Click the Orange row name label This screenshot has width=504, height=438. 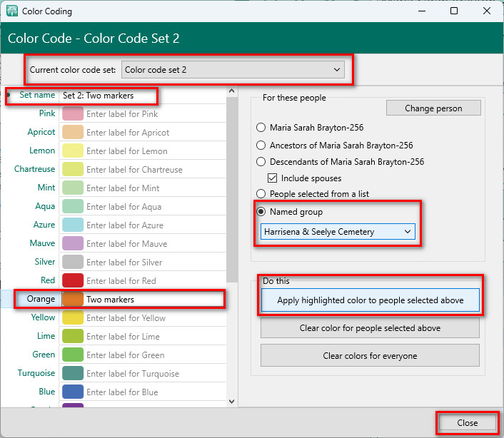point(41,299)
